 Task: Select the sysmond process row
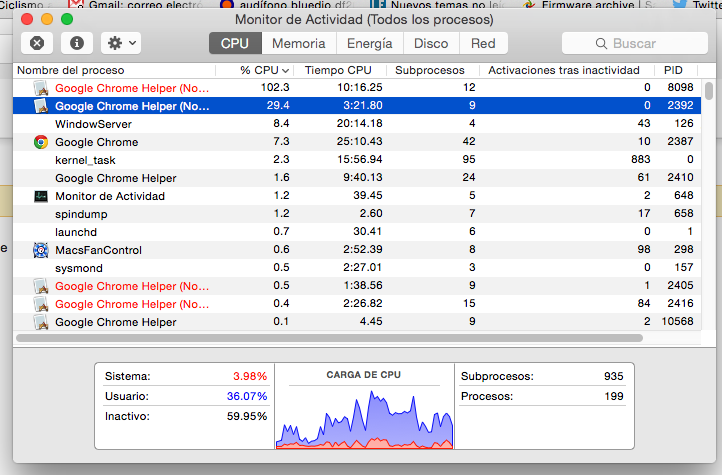357,268
